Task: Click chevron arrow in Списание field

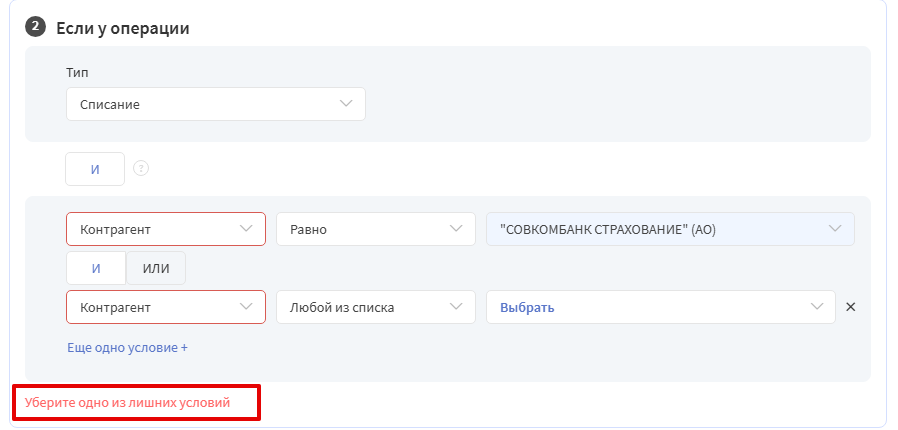Action: tap(346, 104)
